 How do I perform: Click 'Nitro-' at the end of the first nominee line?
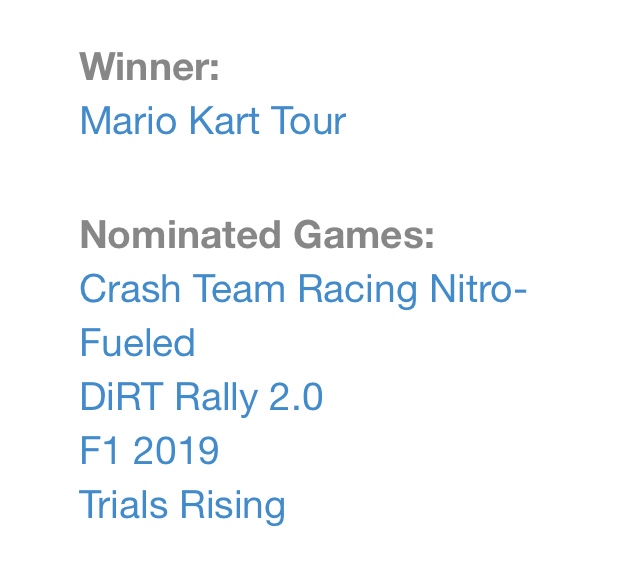(478, 289)
